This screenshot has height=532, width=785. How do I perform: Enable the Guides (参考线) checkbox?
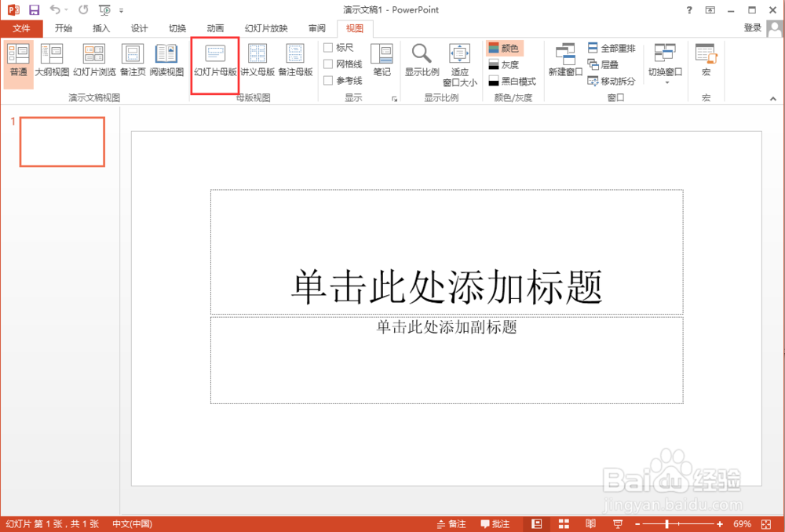point(328,81)
